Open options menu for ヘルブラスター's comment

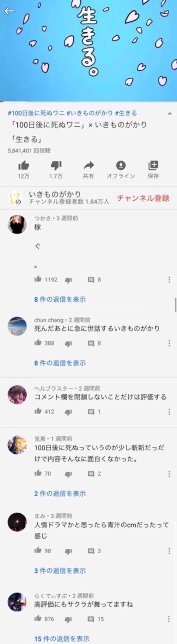pos(169,412)
